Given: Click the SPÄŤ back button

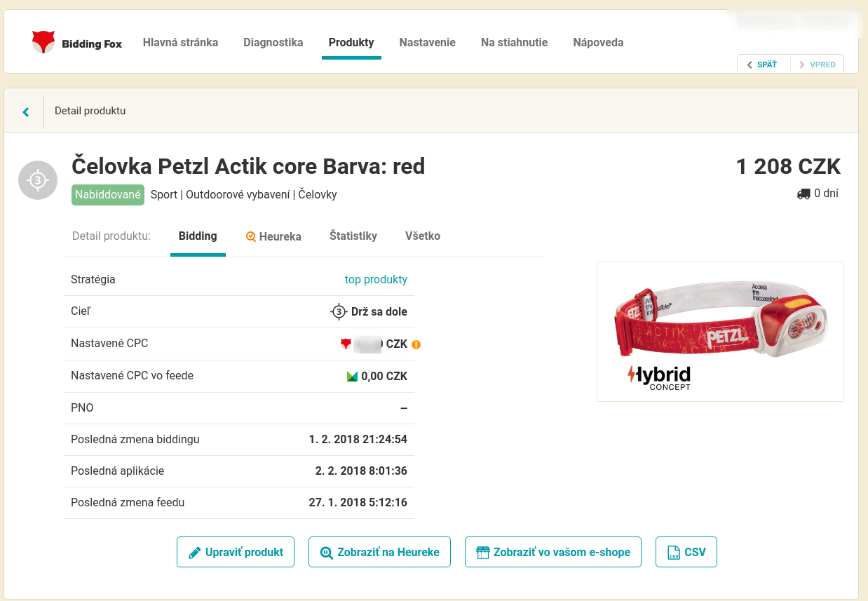Looking at the screenshot, I should 764,65.
